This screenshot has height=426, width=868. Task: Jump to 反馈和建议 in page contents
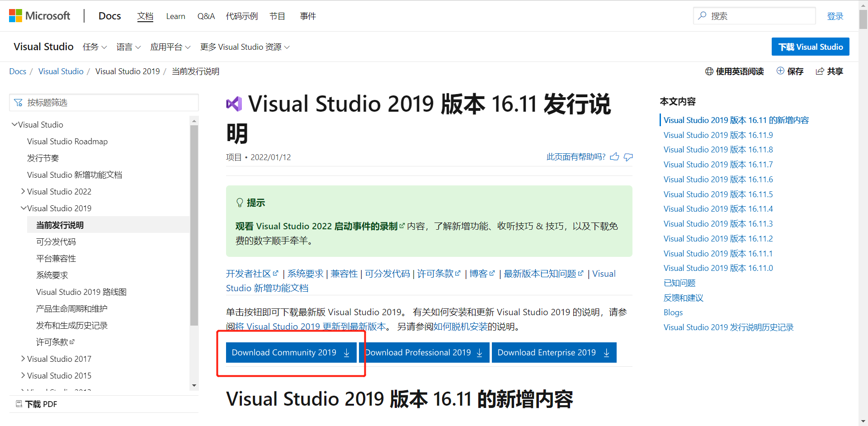[683, 298]
